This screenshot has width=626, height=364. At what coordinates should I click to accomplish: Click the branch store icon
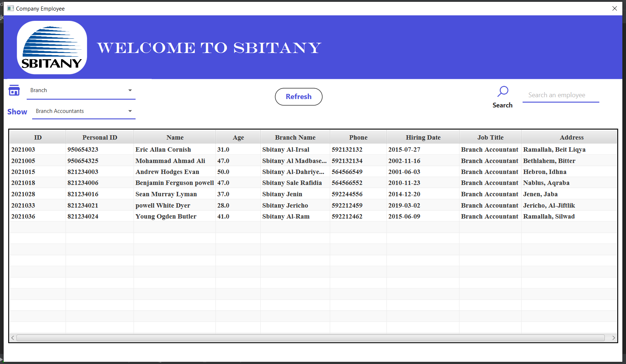(14, 90)
